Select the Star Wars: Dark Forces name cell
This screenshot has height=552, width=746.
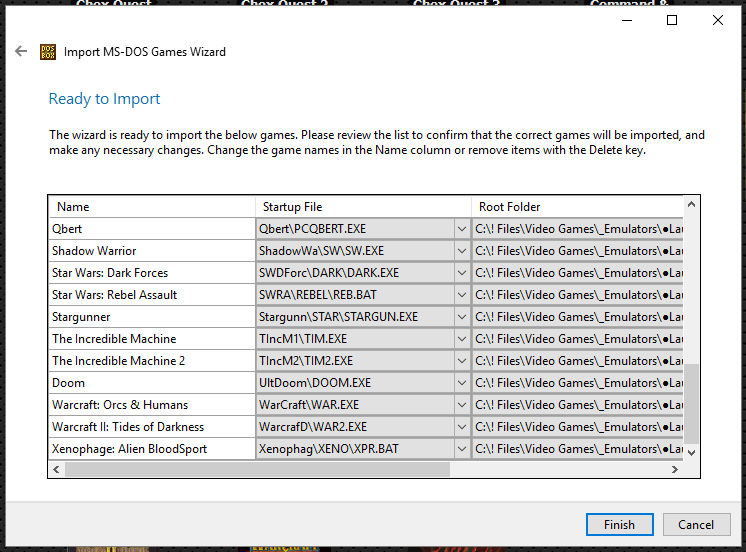click(152, 273)
